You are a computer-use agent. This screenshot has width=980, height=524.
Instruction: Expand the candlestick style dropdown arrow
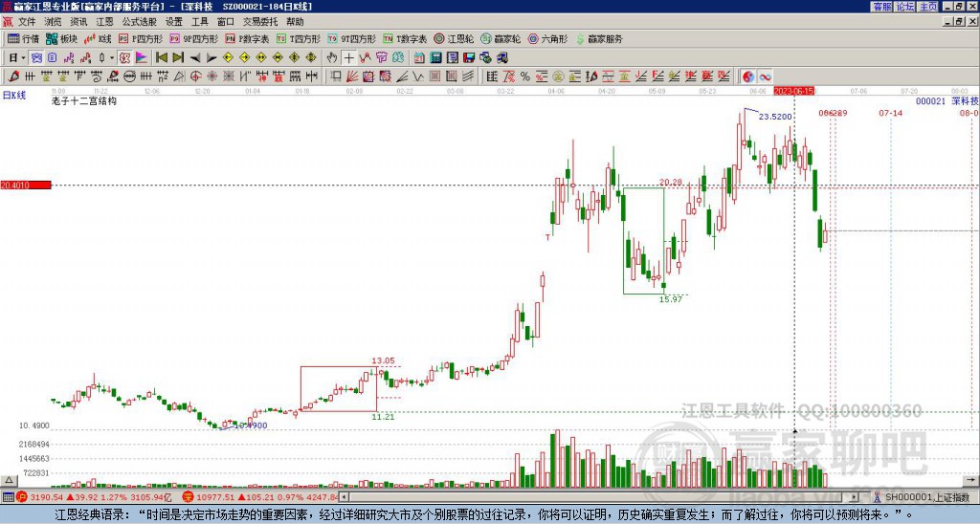coord(112,57)
